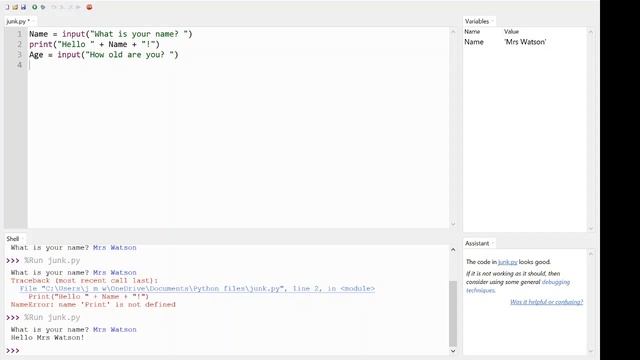This screenshot has height=360, width=640.
Task: Click code line 2 print statement
Action: point(94,44)
